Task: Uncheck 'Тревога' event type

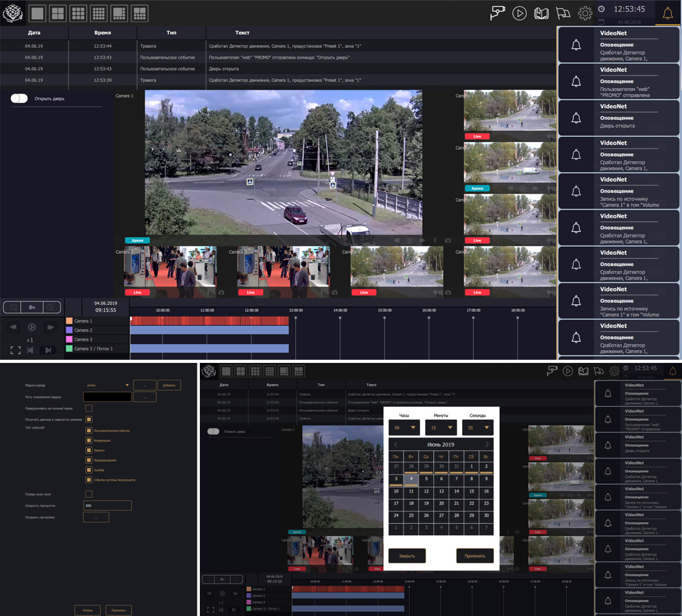Action: (x=89, y=450)
